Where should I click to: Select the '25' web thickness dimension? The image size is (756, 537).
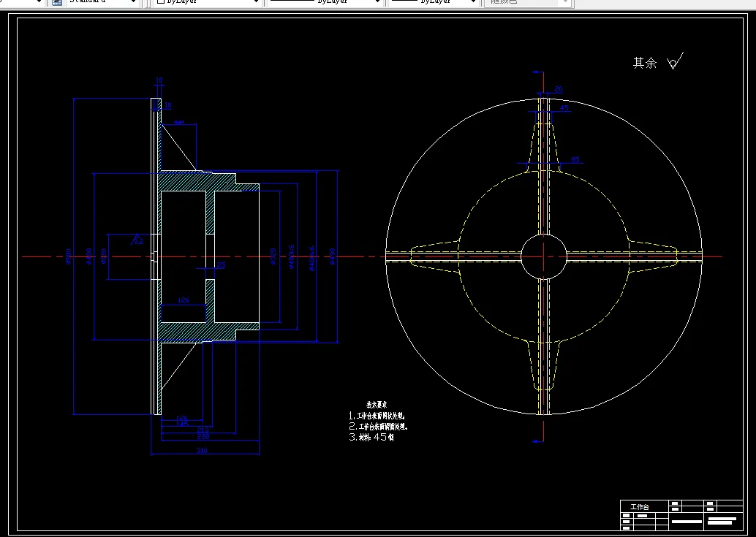(221, 265)
